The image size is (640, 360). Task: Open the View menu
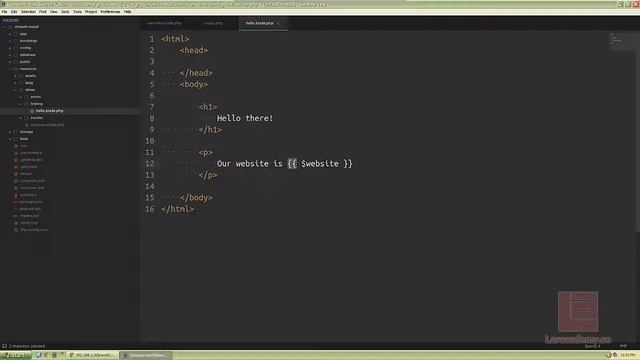point(53,12)
